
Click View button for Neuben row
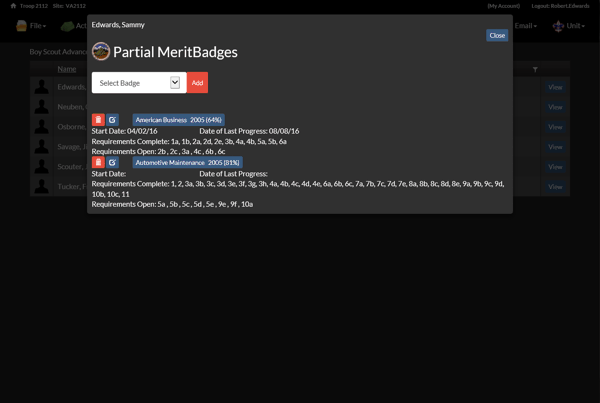click(555, 107)
